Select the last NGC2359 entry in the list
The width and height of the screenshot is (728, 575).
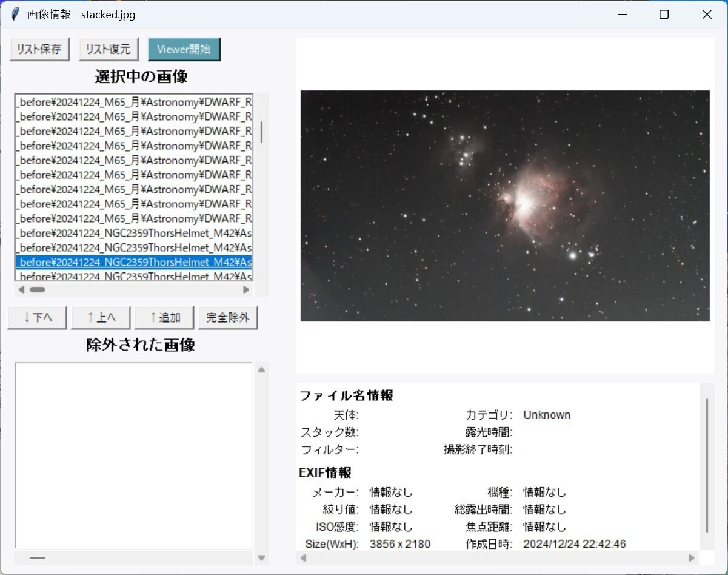click(x=133, y=276)
